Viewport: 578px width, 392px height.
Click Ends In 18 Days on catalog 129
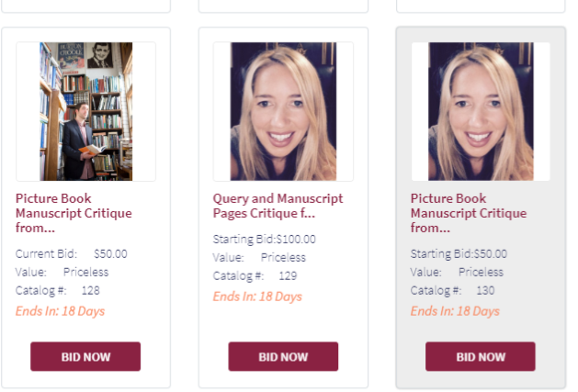258,297
